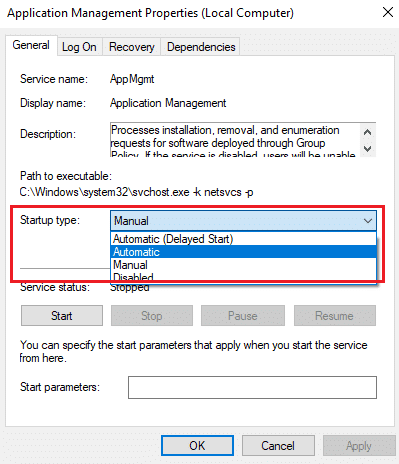Click description scroll down arrow
The height and width of the screenshot is (464, 399).
click(x=368, y=149)
